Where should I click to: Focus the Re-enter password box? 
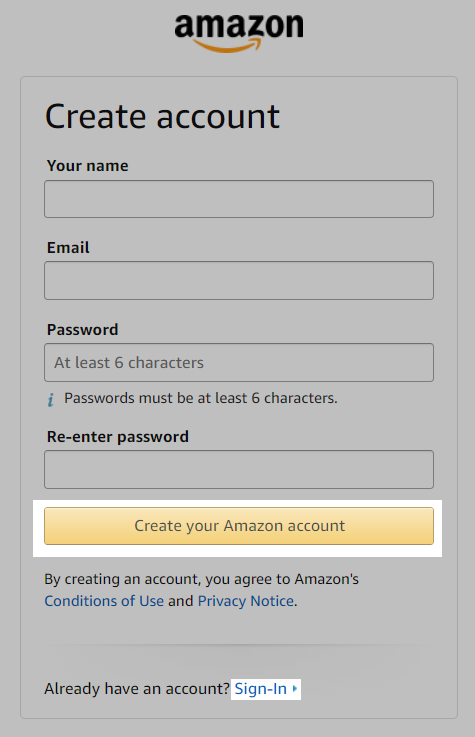pos(239,470)
